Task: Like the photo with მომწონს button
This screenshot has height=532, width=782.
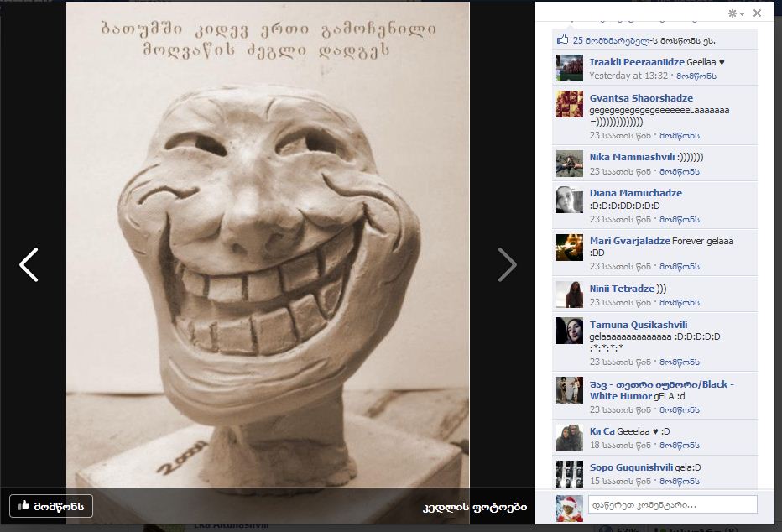Action: point(51,506)
